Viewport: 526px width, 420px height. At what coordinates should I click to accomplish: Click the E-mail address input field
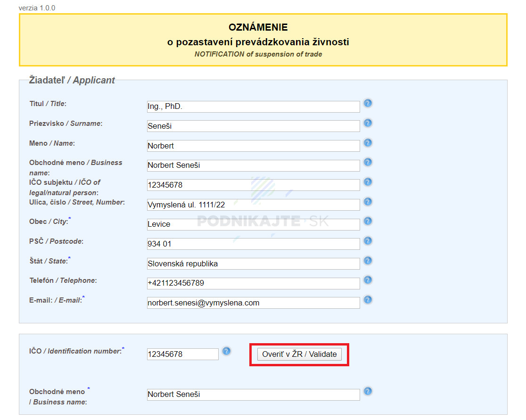253,303
